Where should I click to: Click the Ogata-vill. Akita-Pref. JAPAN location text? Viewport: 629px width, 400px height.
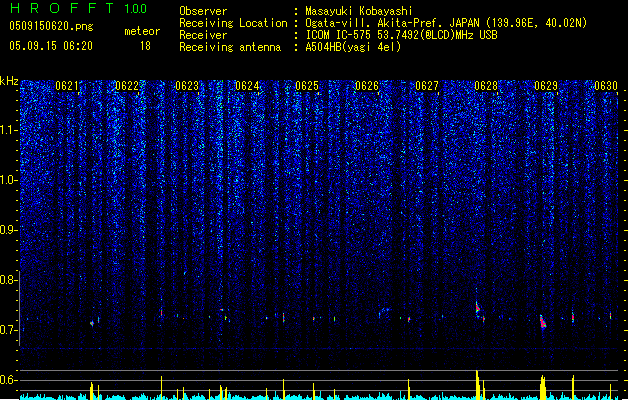[x=446, y=23]
